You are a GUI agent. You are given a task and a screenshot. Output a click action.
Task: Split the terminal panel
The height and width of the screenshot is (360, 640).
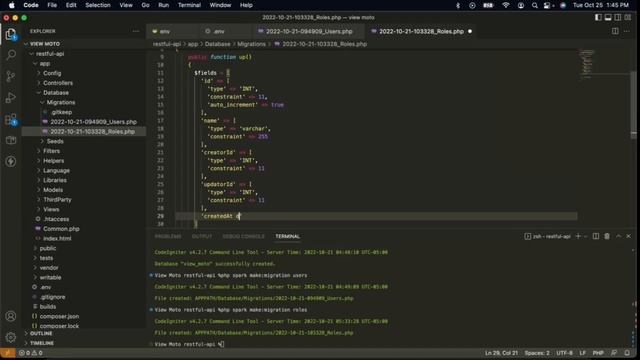pyautogui.click(x=596, y=236)
